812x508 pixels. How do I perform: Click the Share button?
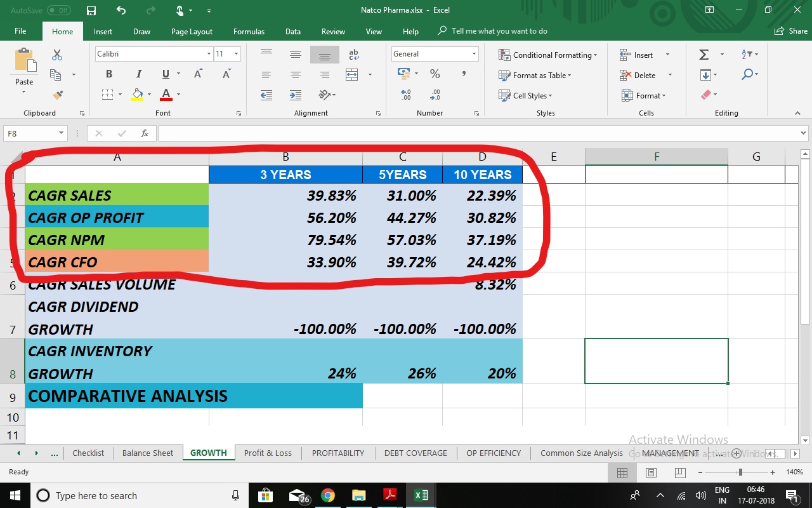pos(791,31)
